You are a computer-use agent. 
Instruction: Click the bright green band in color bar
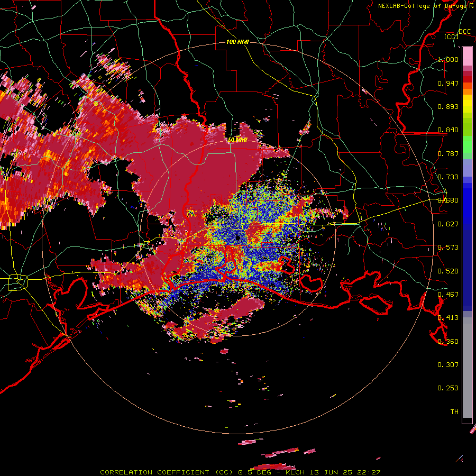tap(467, 145)
